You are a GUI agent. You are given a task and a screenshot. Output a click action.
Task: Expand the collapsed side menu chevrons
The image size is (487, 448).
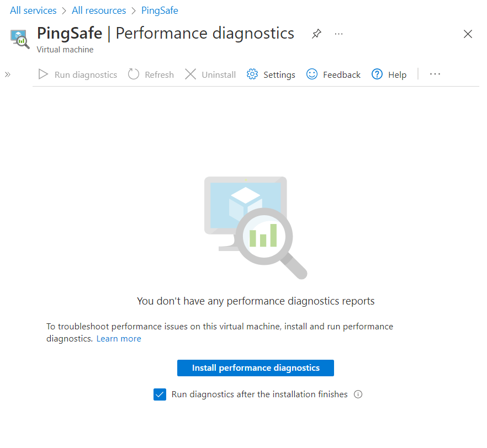pyautogui.click(x=8, y=74)
